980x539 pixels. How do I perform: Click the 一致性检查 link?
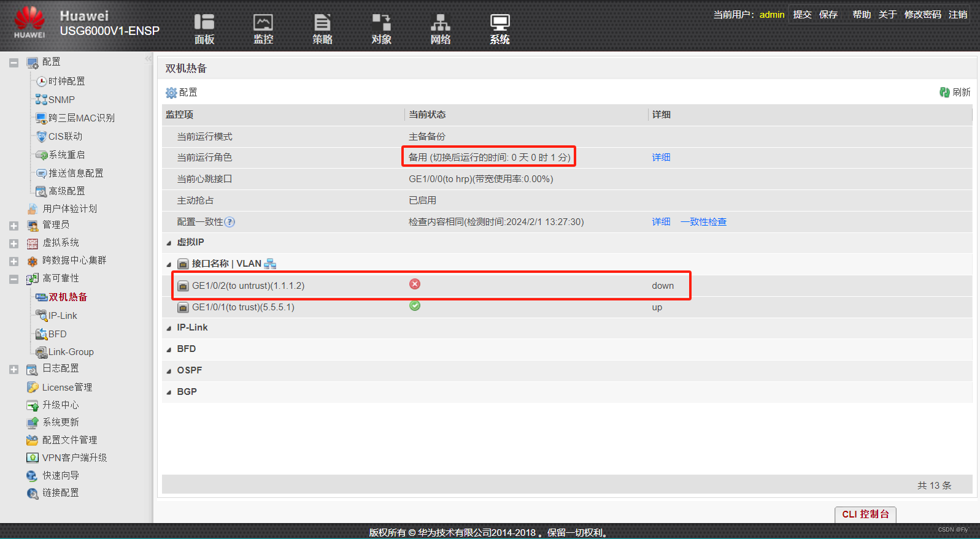click(703, 222)
